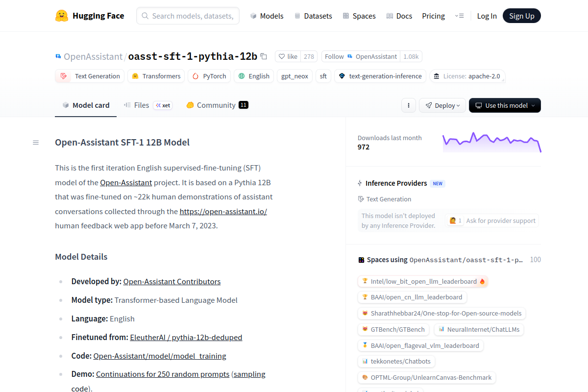Screen dimensions: 588x392
Task: Click the search magnifier icon
Action: pos(145,15)
